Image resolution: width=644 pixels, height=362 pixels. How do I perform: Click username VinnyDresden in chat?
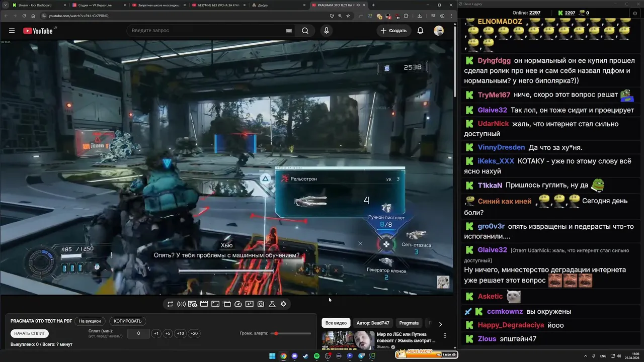tap(501, 147)
